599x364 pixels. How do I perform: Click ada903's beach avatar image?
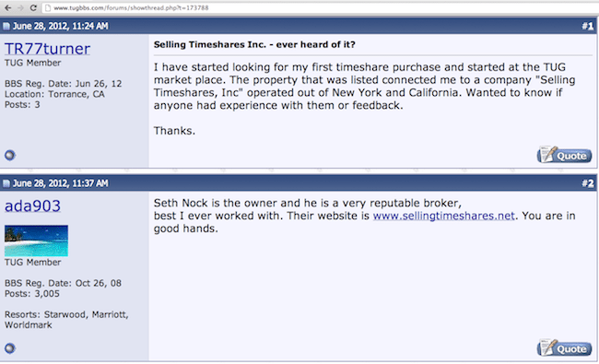click(36, 241)
